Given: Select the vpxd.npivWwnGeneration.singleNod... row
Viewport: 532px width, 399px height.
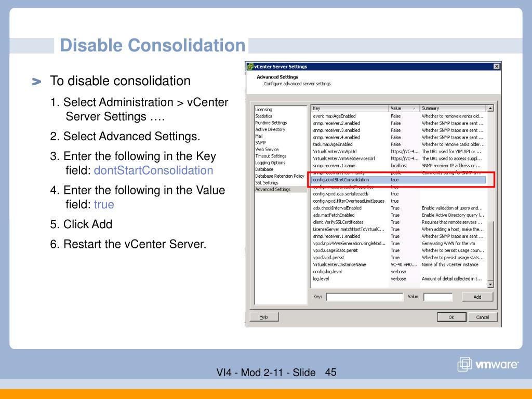Looking at the screenshot, I should [x=398, y=243].
